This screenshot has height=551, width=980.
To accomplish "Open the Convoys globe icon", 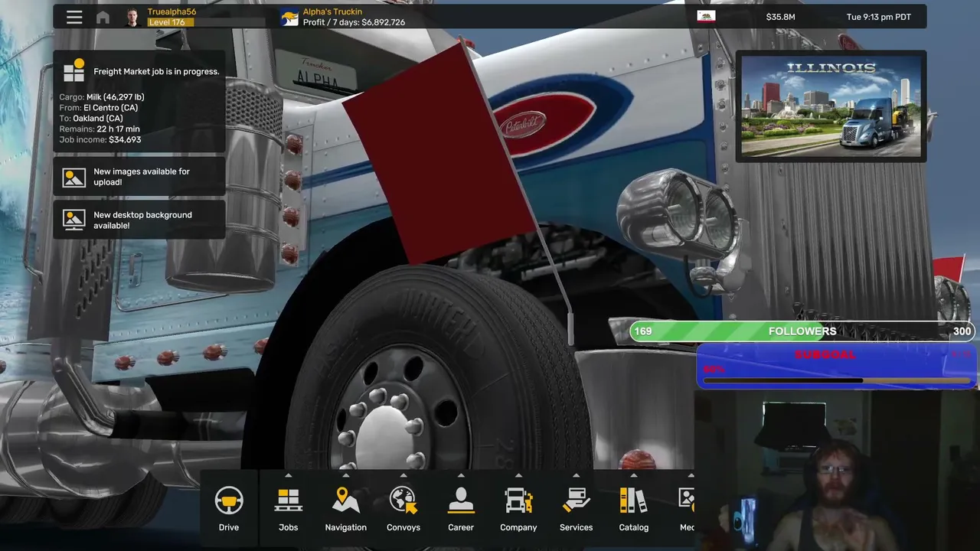I will (x=403, y=500).
